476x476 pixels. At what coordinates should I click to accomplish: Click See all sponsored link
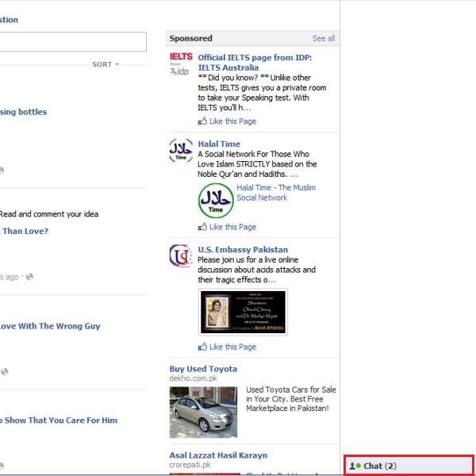click(324, 38)
